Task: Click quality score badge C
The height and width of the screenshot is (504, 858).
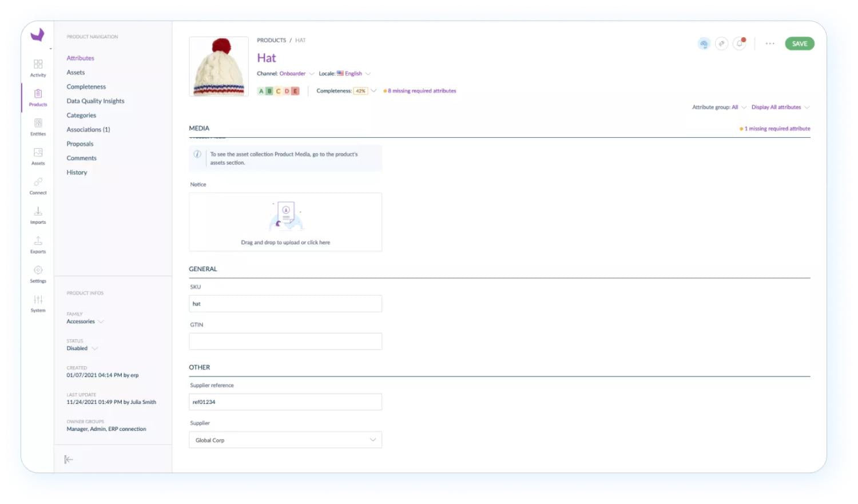Action: coord(279,91)
